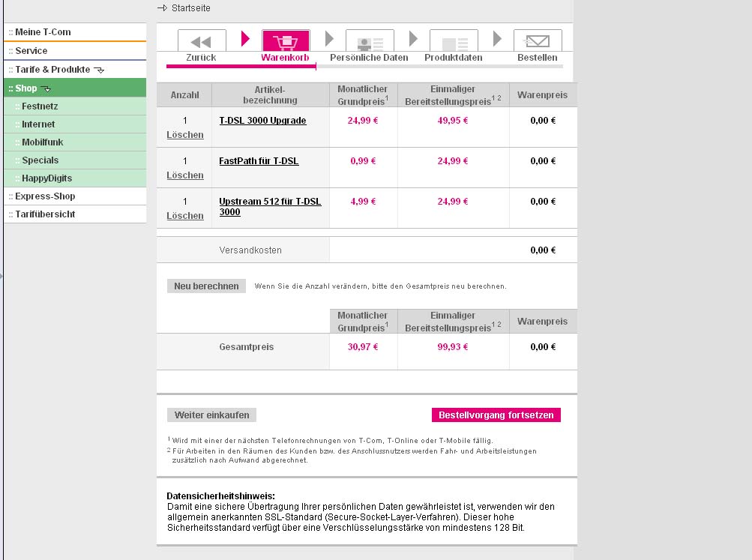Expand Tarife & Produkte menu

coord(75,70)
